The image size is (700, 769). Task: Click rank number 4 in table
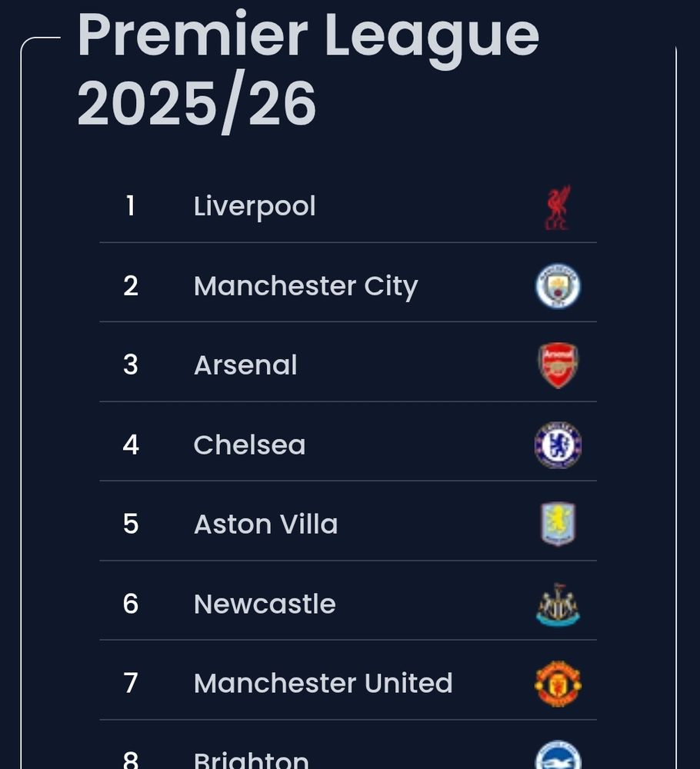coord(131,445)
